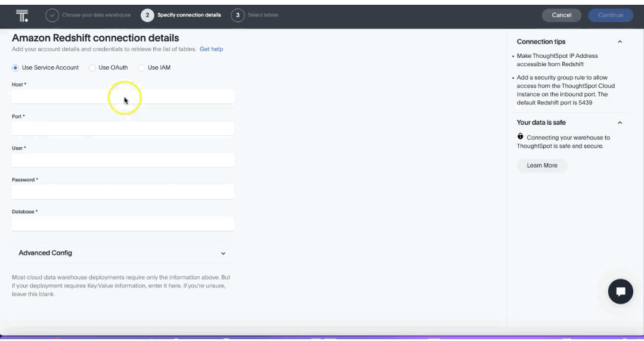
Task: Click the default Redshift port 5439 tip
Action: (565, 90)
